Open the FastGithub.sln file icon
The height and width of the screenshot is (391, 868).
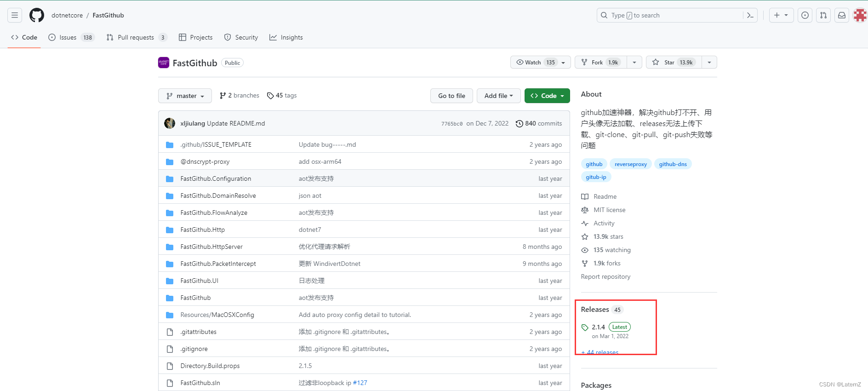[x=170, y=383]
